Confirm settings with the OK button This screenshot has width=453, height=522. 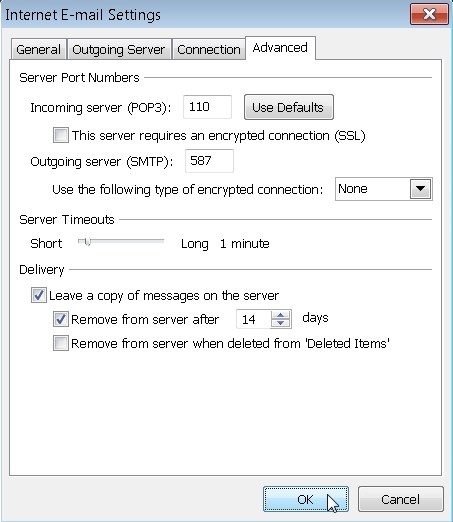pos(306,499)
